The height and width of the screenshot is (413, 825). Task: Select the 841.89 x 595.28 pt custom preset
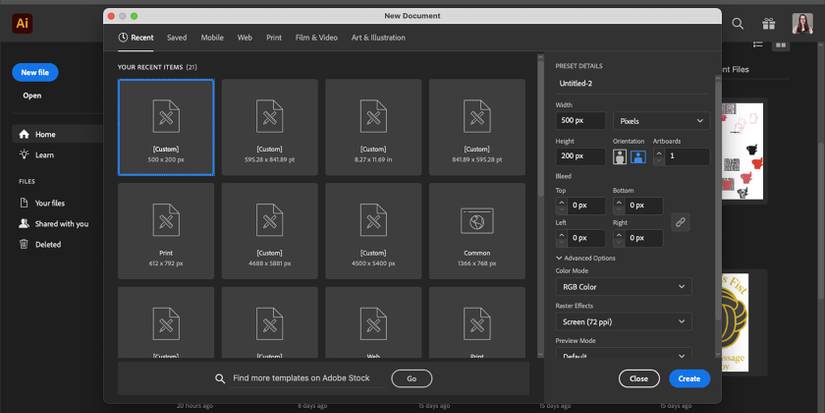pos(477,127)
